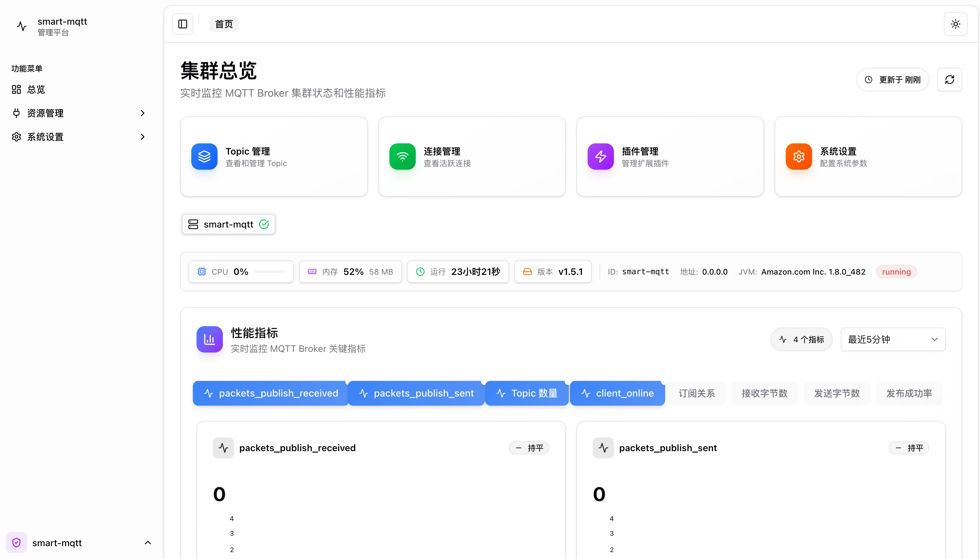Switch theme with the sun icon
The height and width of the screenshot is (559, 980).
(955, 24)
